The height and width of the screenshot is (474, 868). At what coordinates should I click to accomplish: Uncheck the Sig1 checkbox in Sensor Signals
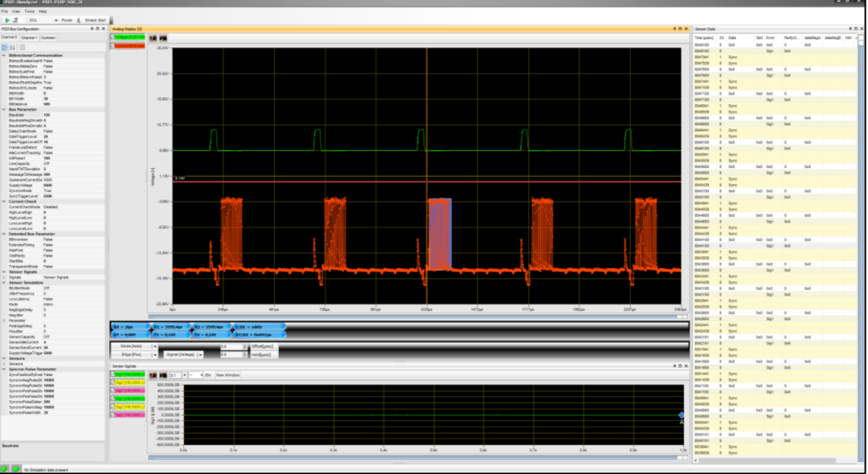point(113,374)
